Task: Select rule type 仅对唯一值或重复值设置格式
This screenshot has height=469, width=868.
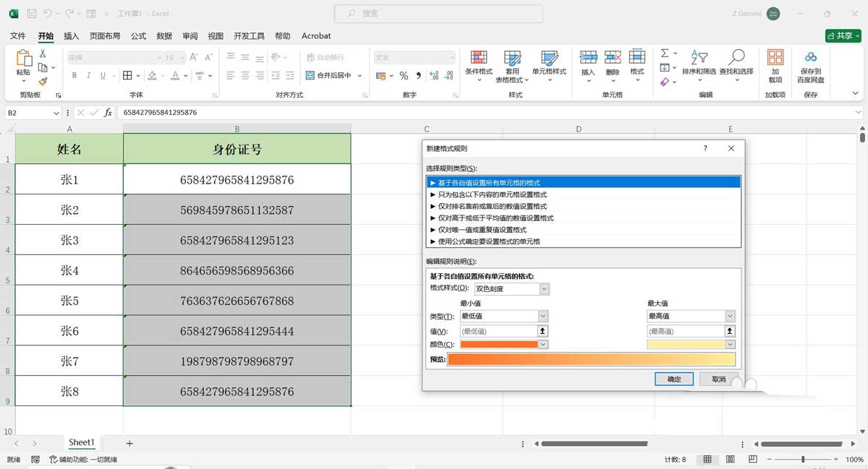Action: [584, 230]
